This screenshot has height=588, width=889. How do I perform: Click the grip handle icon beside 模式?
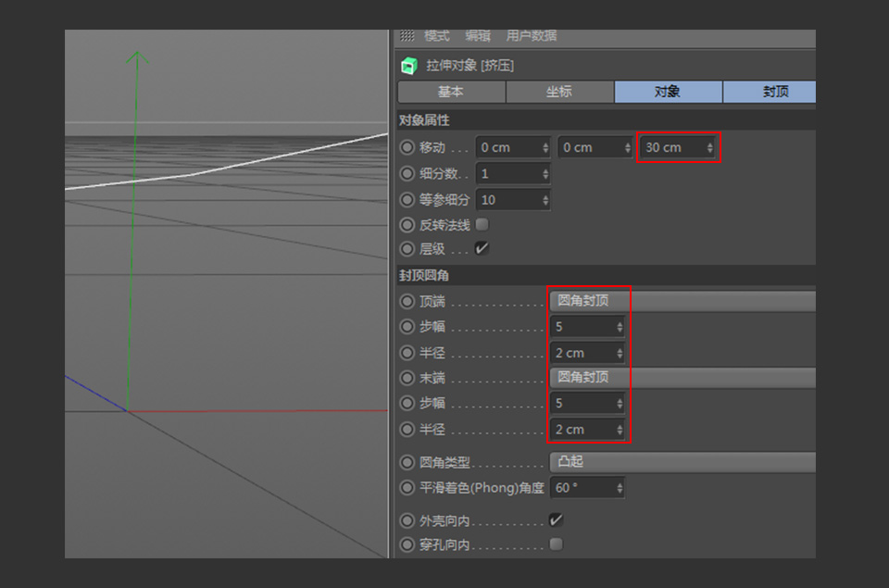407,36
